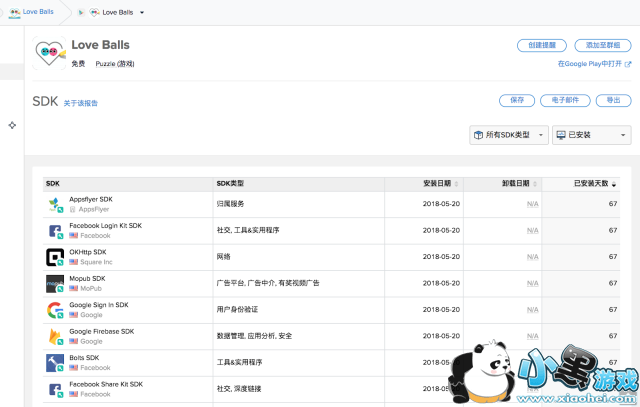Open the Appsflyer SDK logo icon
The width and height of the screenshot is (640, 407).
(x=55, y=205)
